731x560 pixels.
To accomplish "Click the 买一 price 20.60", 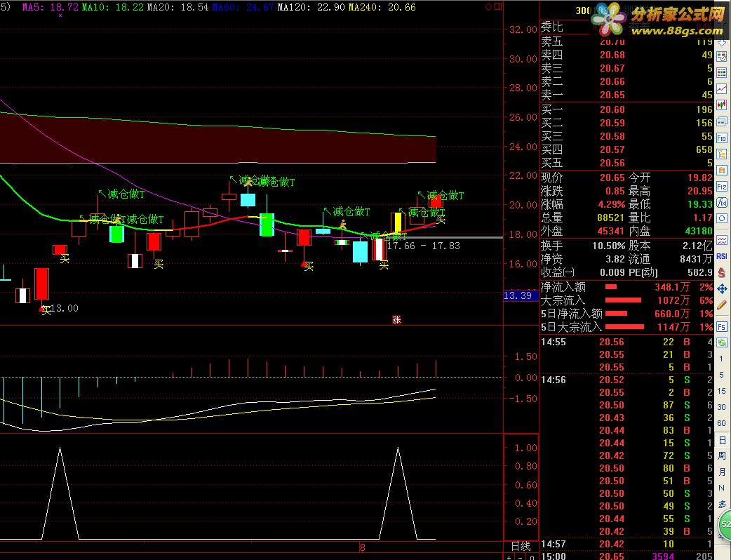I will [x=612, y=109].
